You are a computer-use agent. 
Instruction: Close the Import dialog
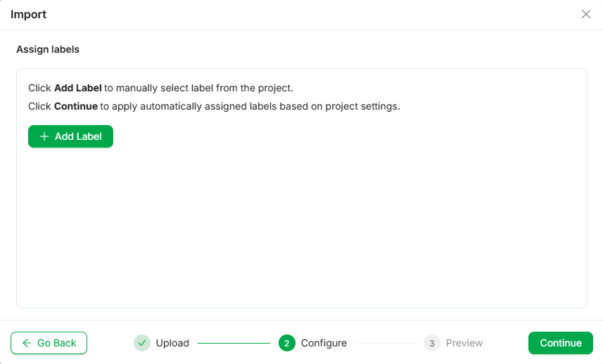(585, 14)
